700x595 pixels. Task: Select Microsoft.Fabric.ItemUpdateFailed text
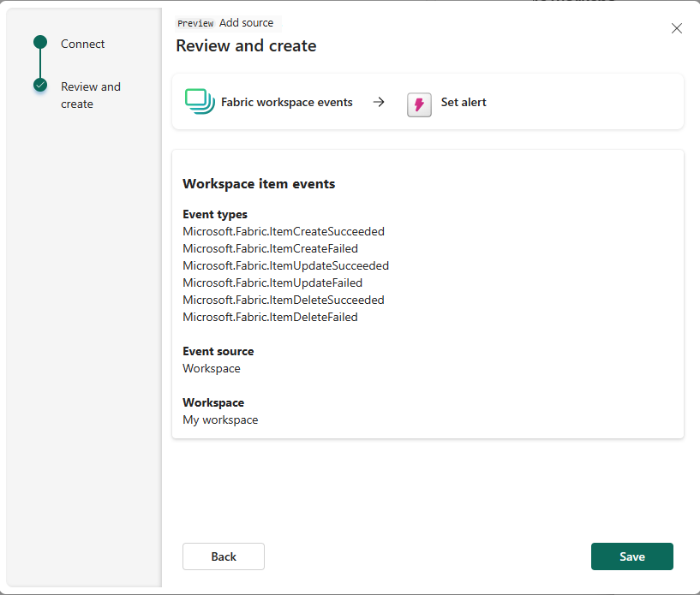[x=272, y=283]
